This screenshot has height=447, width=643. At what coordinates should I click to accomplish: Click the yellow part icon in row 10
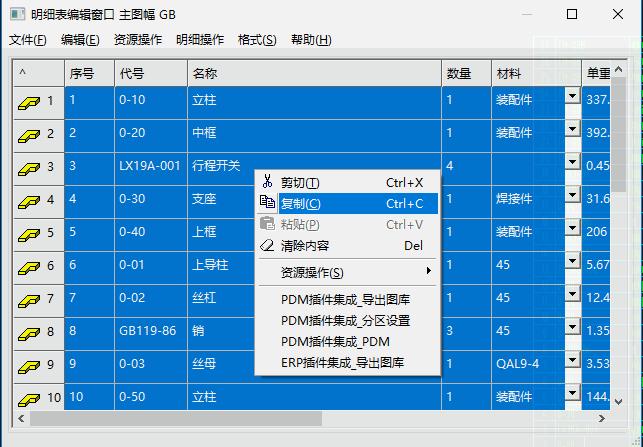tap(29, 399)
